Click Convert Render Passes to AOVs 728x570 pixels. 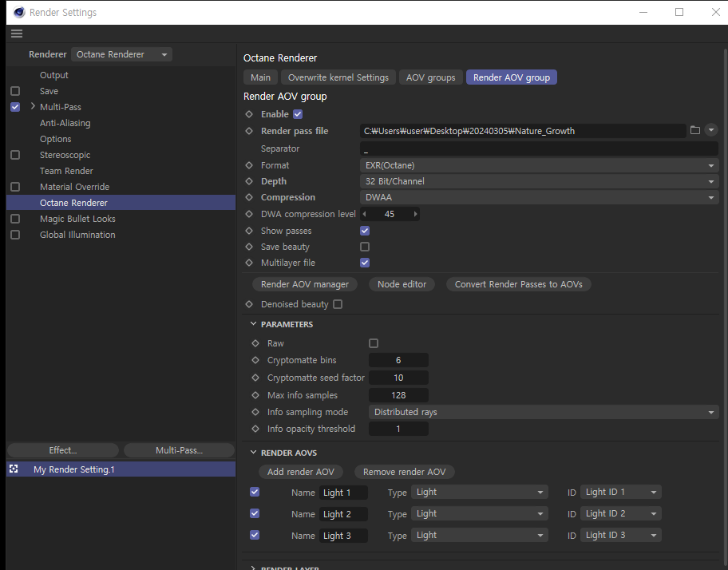click(x=519, y=284)
